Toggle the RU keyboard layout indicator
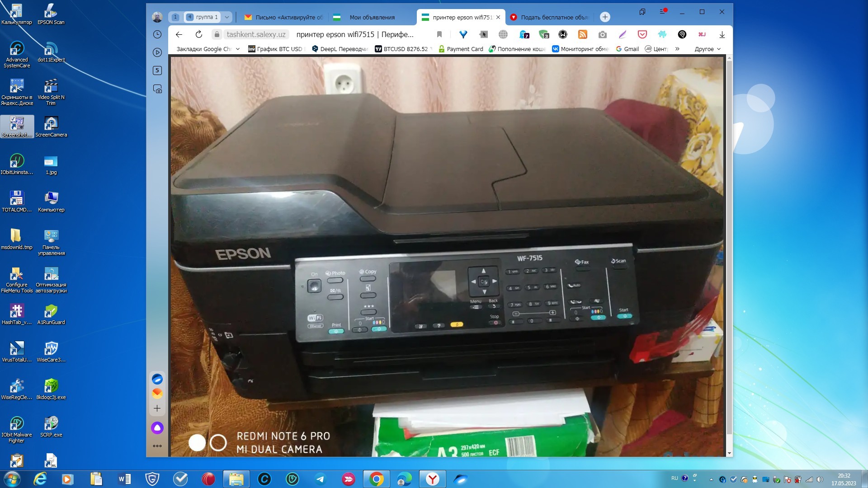 coord(674,479)
